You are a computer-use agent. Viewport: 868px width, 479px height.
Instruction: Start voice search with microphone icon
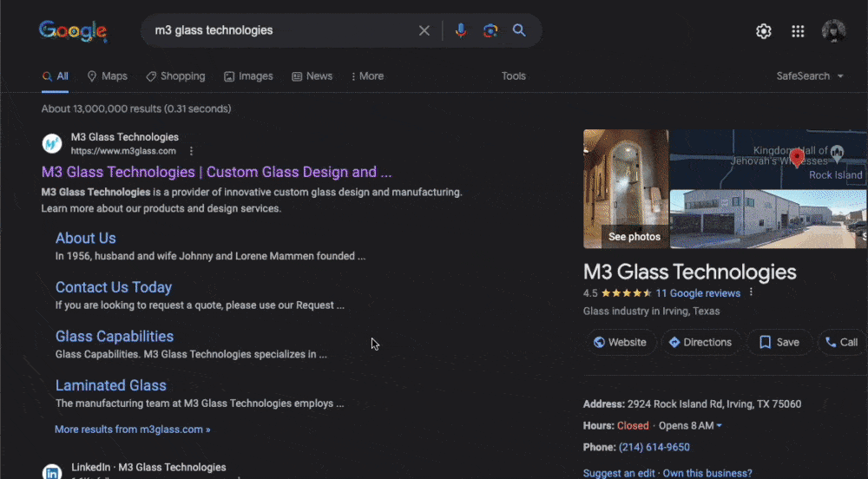(461, 30)
